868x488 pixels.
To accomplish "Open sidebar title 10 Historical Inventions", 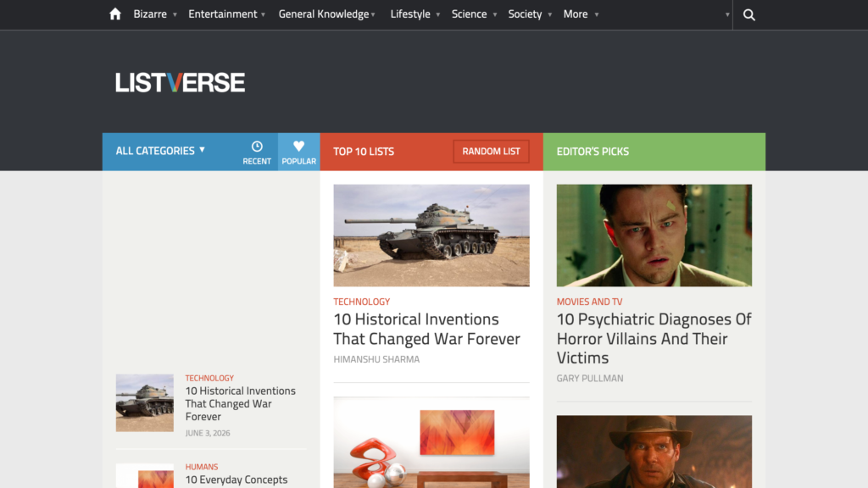I will (240, 403).
